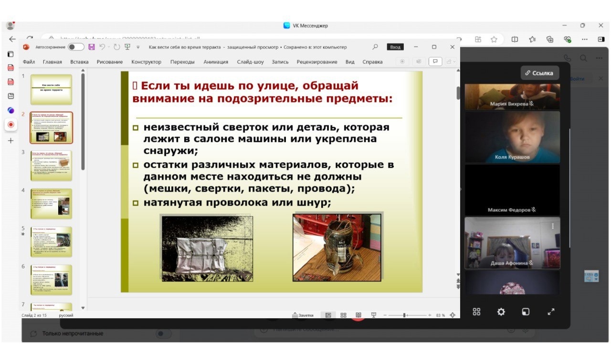Switch to the Вставка ribbon tab
The height and width of the screenshot is (364, 611).
(79, 62)
